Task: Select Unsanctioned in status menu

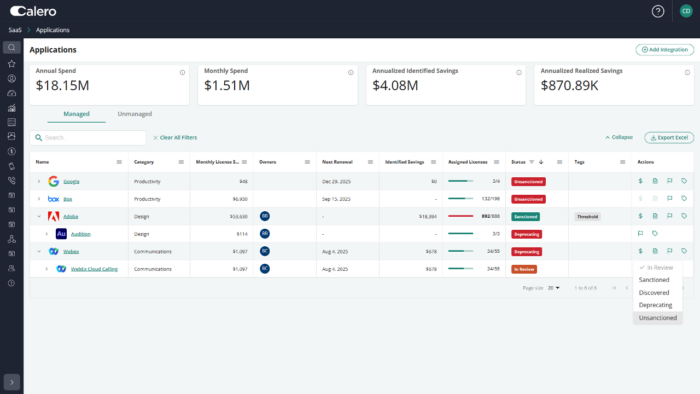Action: click(658, 318)
